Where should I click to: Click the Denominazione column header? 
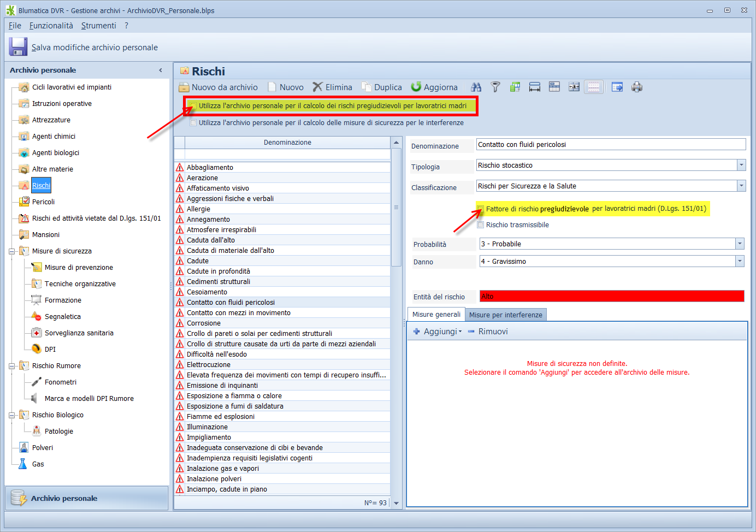(287, 142)
